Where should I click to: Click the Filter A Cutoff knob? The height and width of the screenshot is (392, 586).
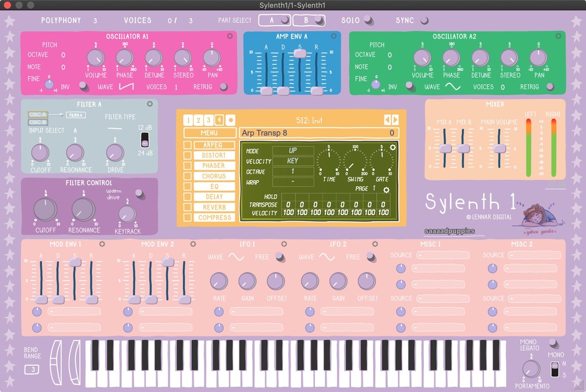tap(40, 153)
